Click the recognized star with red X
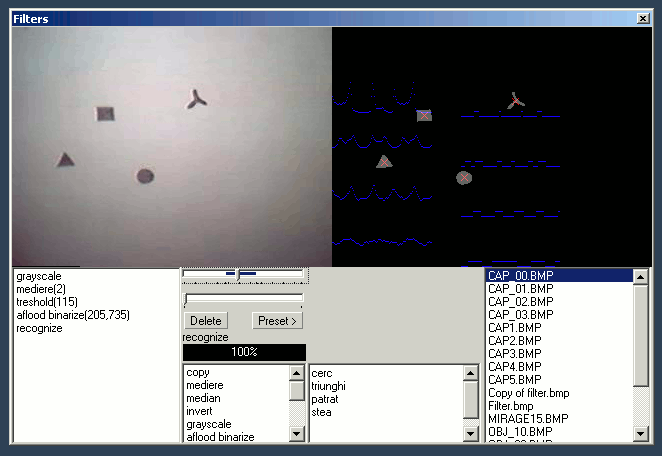 point(515,100)
